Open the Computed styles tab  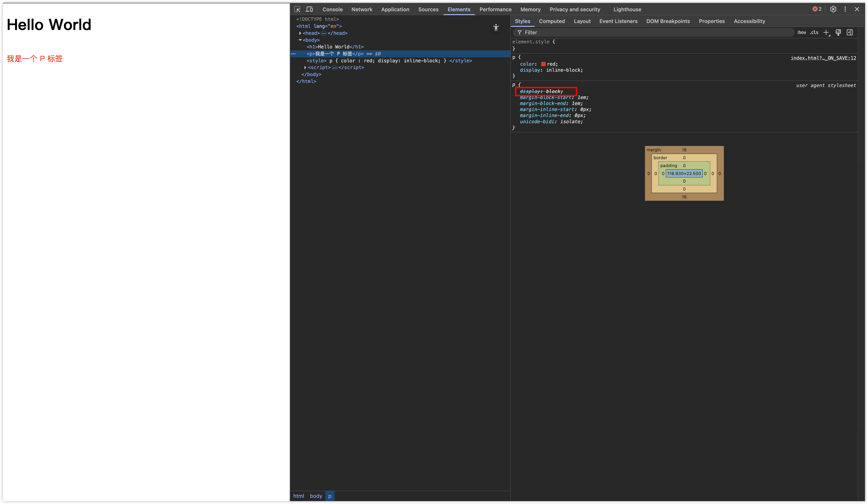pos(551,21)
